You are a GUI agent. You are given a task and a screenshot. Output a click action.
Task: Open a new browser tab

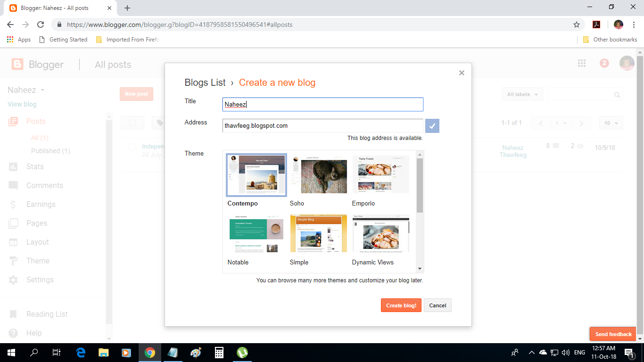(x=127, y=8)
